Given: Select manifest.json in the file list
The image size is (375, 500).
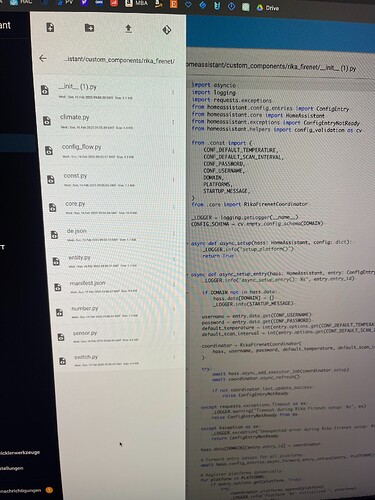Looking at the screenshot, I should coord(87,283).
